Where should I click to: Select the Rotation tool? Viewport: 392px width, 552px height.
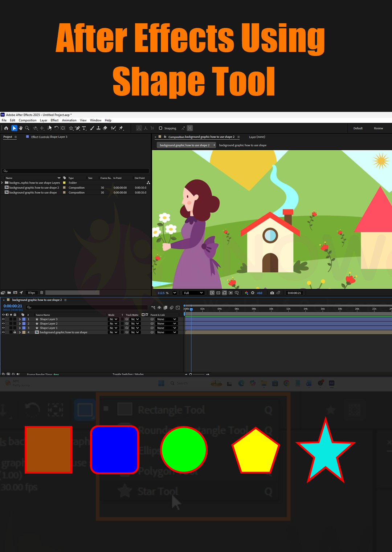tap(56, 128)
